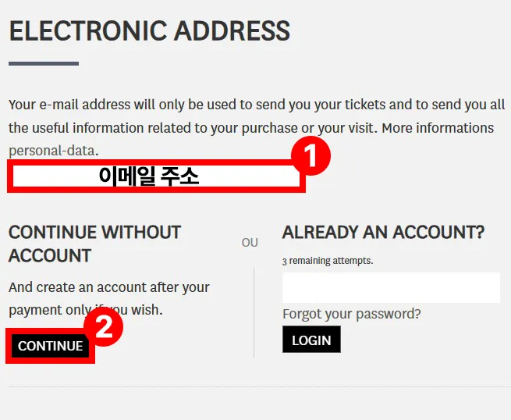
Task: Click the e-mail usage description paragraph
Action: coord(250,116)
